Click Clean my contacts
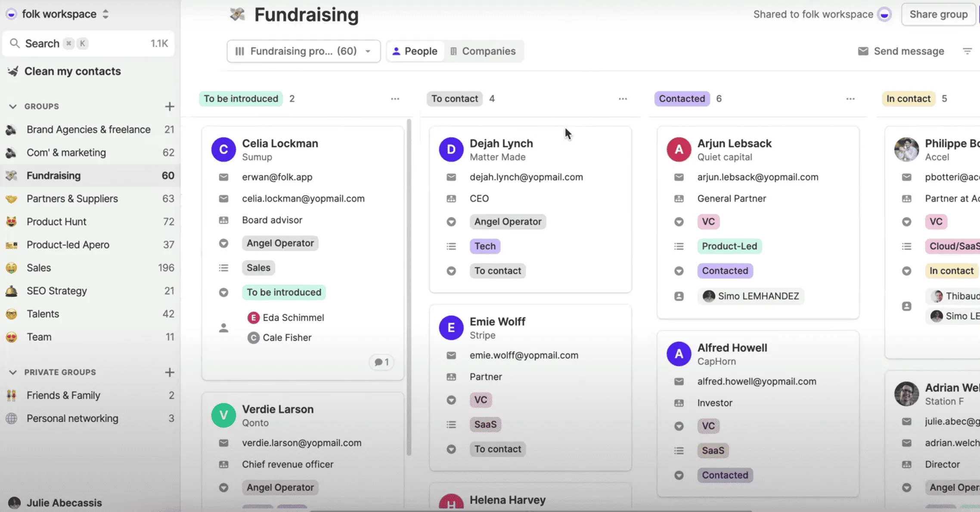Screen dimensions: 980x512 tap(65, 71)
